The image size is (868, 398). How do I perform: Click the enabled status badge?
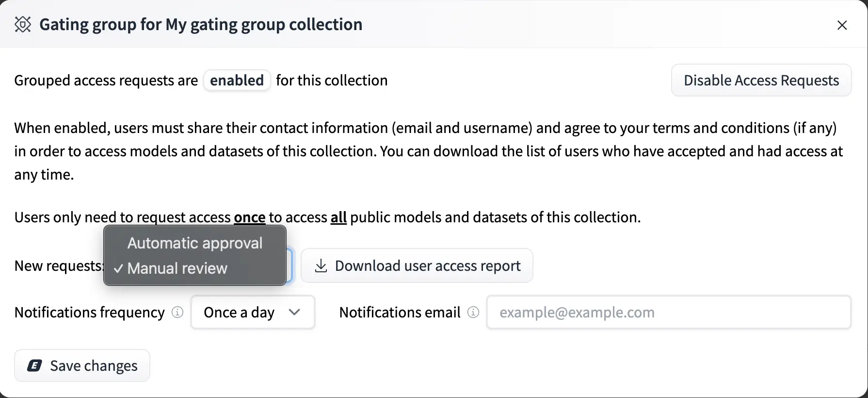(237, 80)
